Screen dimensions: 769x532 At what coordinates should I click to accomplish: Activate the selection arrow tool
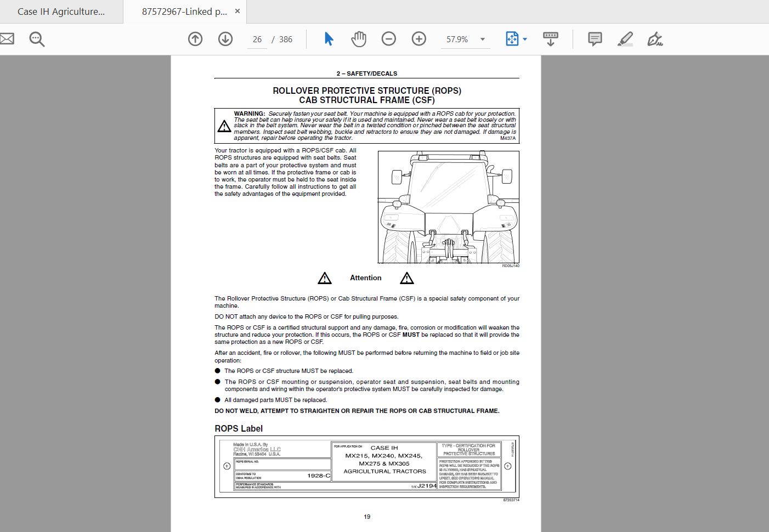pos(329,39)
